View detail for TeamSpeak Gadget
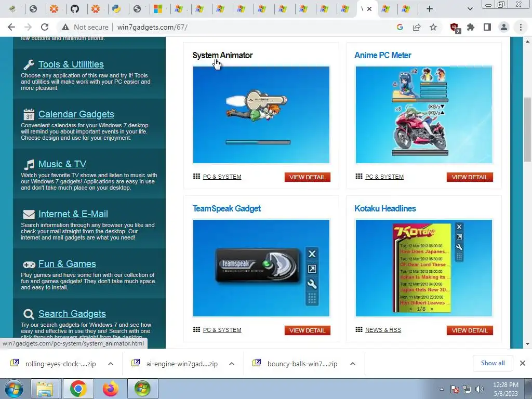The height and width of the screenshot is (399, 532). coord(308,330)
